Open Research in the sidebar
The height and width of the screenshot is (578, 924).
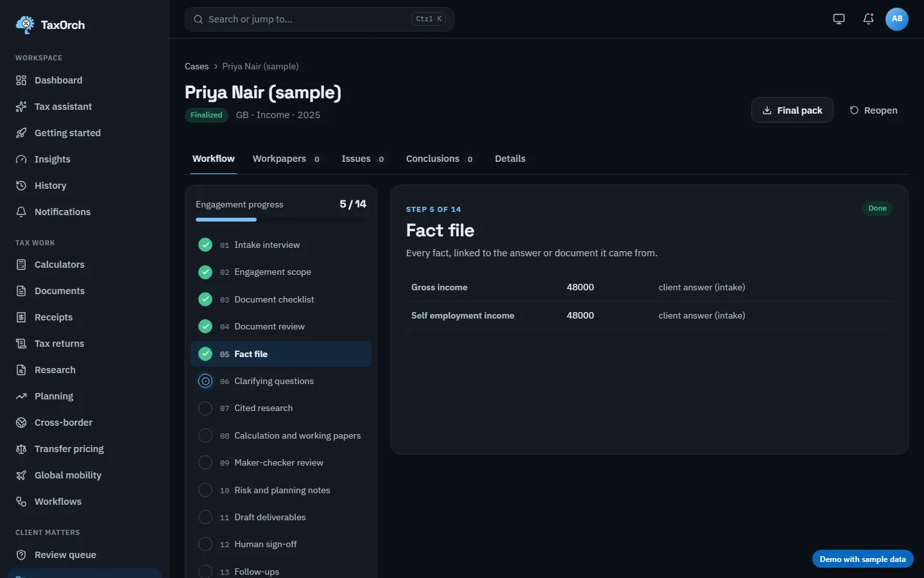[84, 370]
